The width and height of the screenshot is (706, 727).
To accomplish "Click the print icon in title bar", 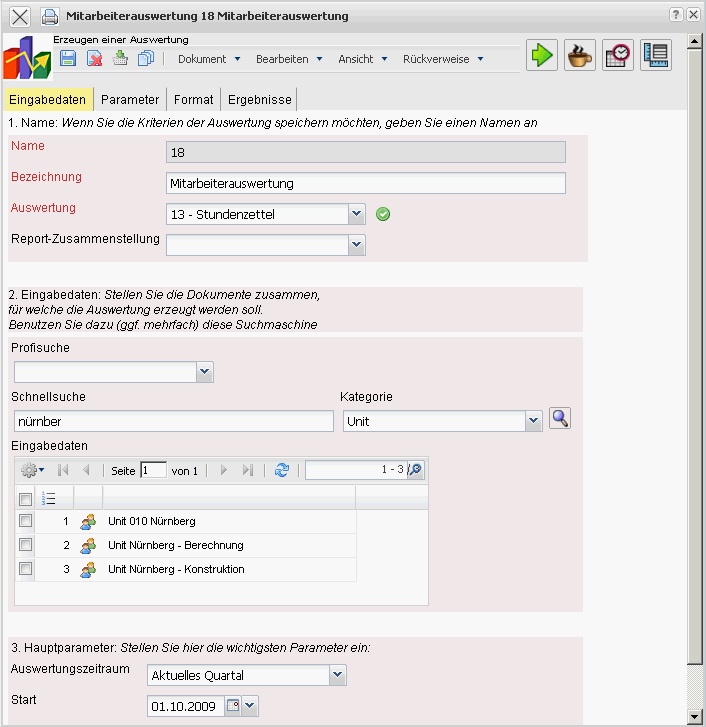I will click(49, 16).
